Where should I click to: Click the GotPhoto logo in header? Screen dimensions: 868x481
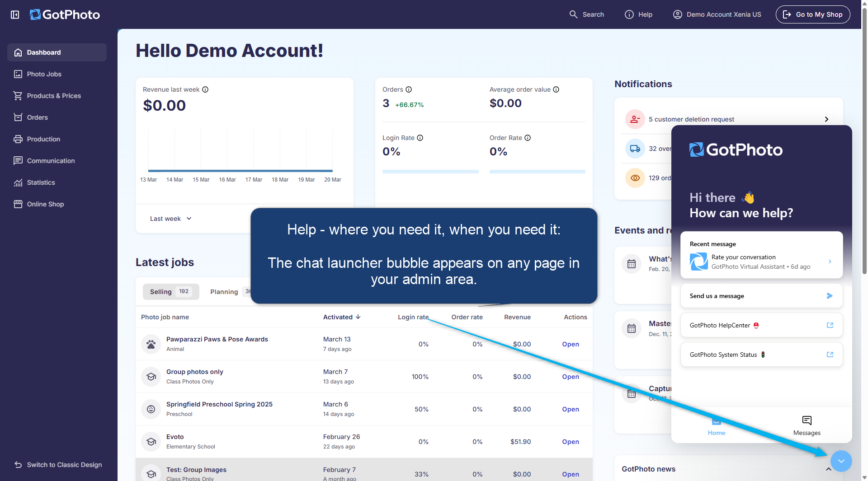(x=65, y=14)
